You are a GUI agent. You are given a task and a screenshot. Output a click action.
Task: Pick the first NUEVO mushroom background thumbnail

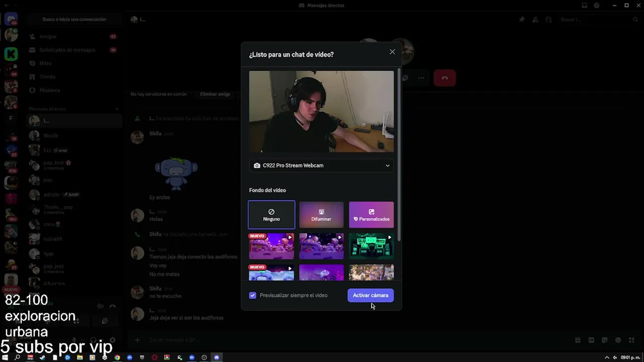(272, 246)
